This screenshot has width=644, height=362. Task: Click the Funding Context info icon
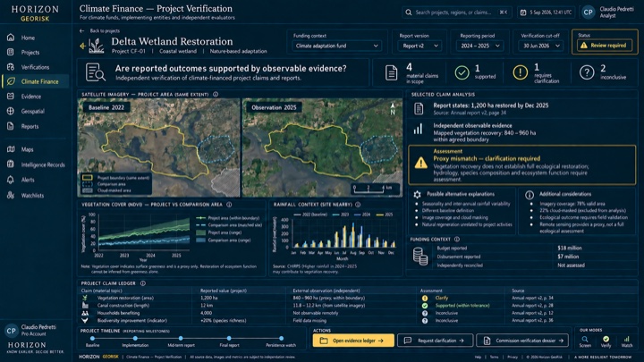[457, 240]
